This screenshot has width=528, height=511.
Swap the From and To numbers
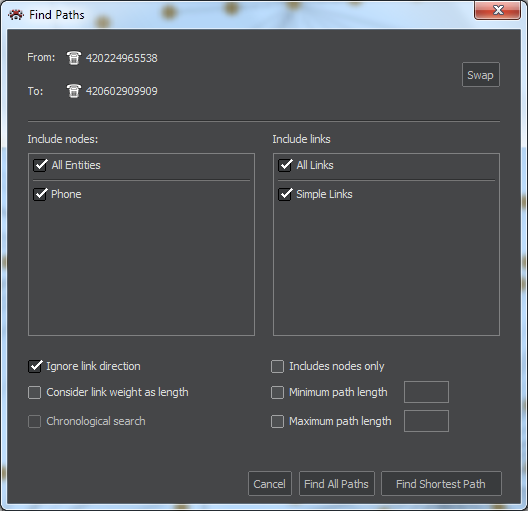coord(481,75)
